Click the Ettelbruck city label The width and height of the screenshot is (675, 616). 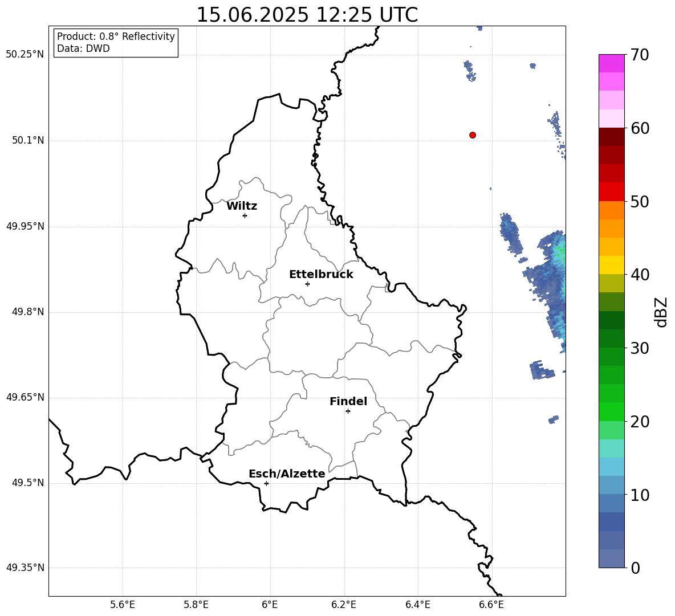pyautogui.click(x=321, y=275)
